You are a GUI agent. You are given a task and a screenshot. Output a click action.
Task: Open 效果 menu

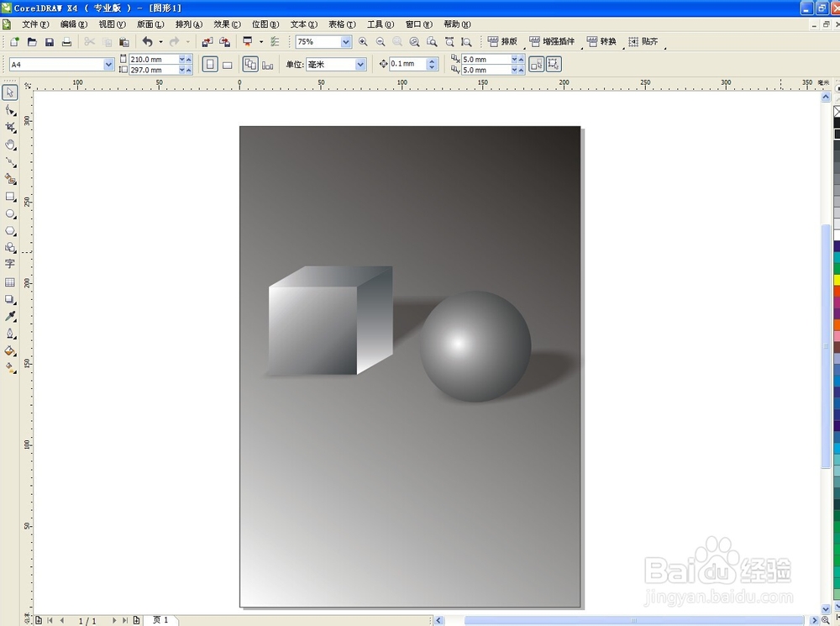coord(227,24)
